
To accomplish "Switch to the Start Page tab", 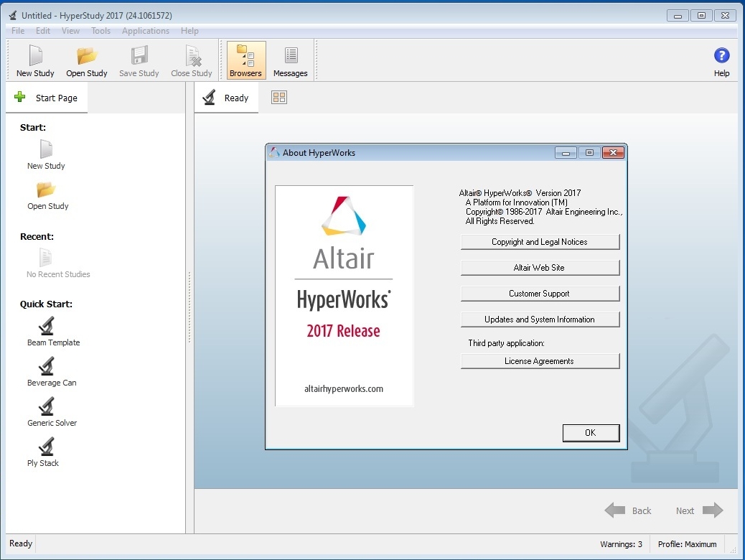I will [x=47, y=98].
